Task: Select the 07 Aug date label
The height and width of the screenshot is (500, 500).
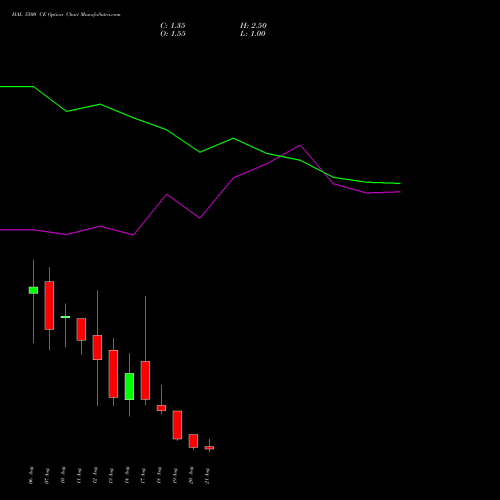Action: [47, 476]
